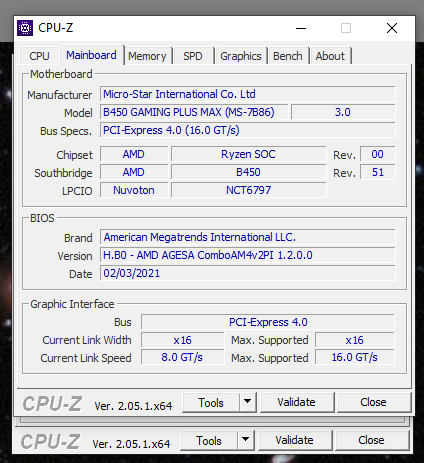The width and height of the screenshot is (424, 463).
Task: Click Max. Supported speed value 16.0 GT/s
Action: pos(355,357)
